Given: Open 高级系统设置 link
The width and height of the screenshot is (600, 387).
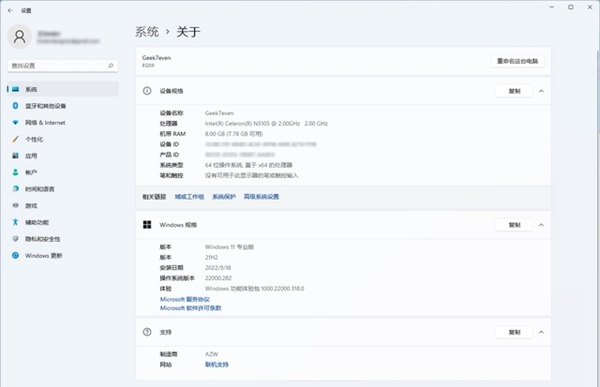Looking at the screenshot, I should tap(261, 197).
